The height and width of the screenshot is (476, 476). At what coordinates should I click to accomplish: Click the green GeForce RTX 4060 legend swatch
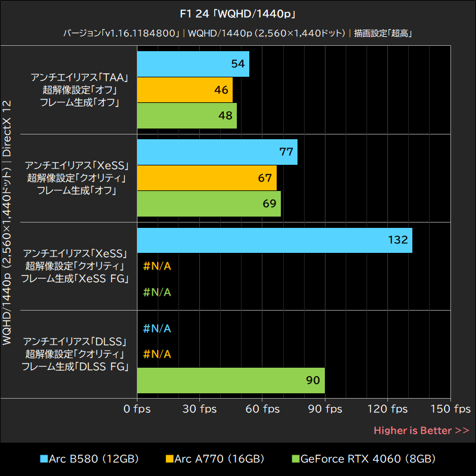296,459
